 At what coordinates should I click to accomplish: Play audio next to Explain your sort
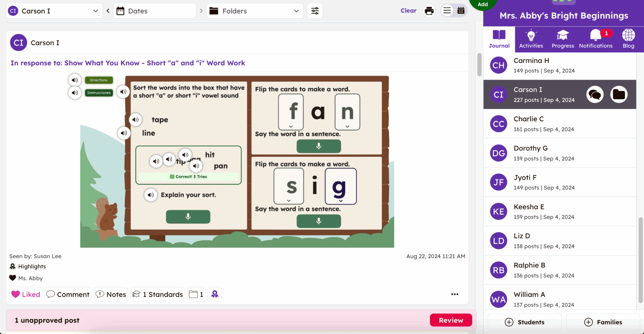click(151, 195)
